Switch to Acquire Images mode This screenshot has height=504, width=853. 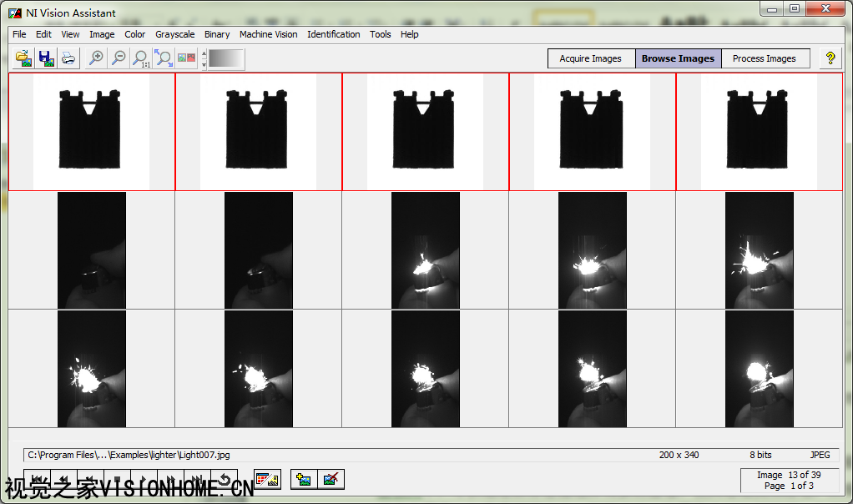[591, 58]
